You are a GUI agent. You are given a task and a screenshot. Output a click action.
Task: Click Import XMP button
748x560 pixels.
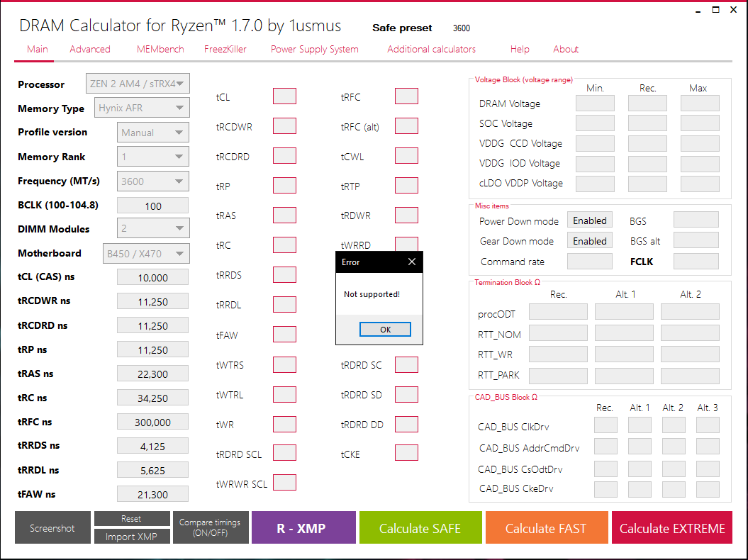132,536
